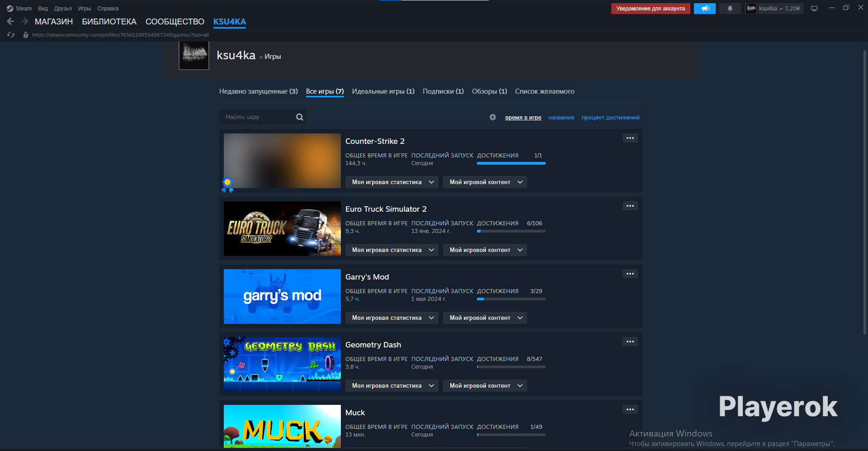Viewport: 868px width, 451px height.
Task: Switch to the БИБЛИОТЕКА section
Action: coord(109,22)
